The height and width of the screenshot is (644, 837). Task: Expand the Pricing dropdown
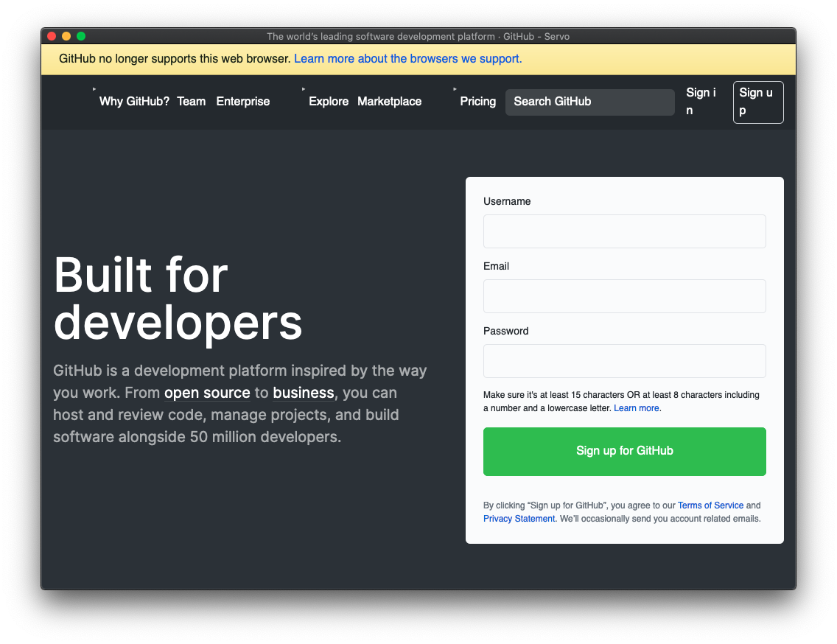(x=477, y=101)
